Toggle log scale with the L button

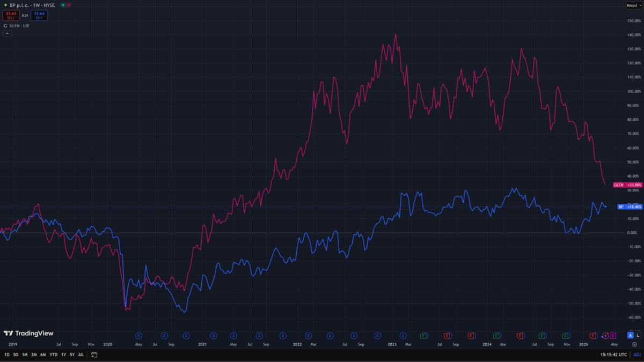tap(638, 335)
